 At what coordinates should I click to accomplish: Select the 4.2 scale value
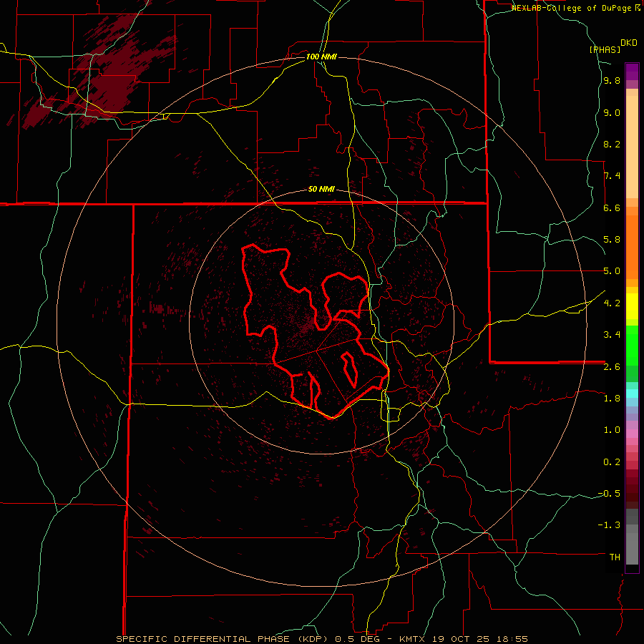[612, 303]
